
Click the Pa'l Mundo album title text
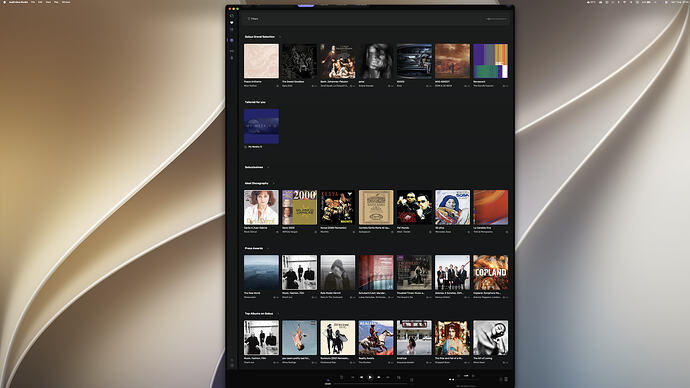tap(404, 228)
